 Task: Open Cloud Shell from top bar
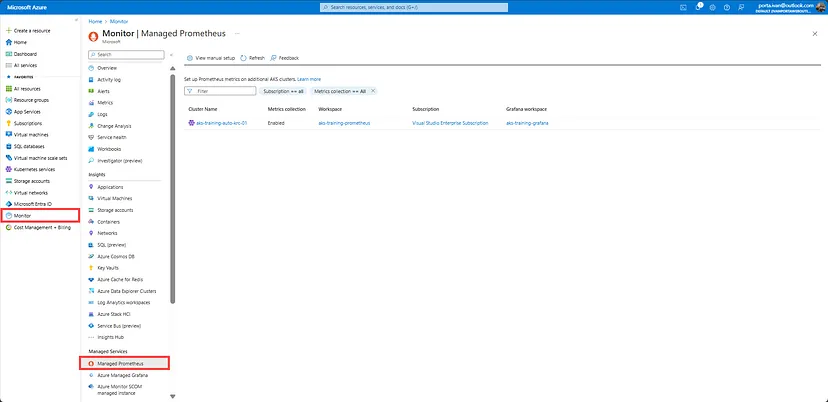[683, 7]
